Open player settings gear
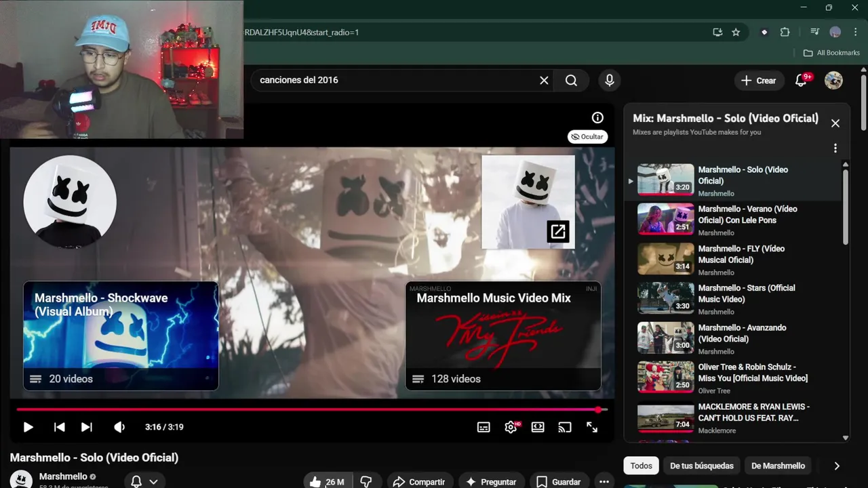This screenshot has width=868, height=488. click(511, 427)
